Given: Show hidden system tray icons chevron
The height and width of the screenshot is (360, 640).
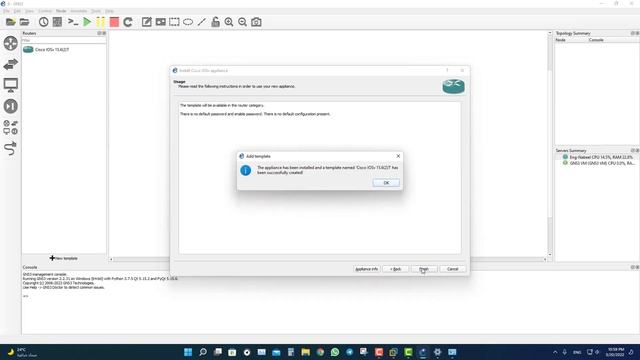Looking at the screenshot, I should click(555, 352).
